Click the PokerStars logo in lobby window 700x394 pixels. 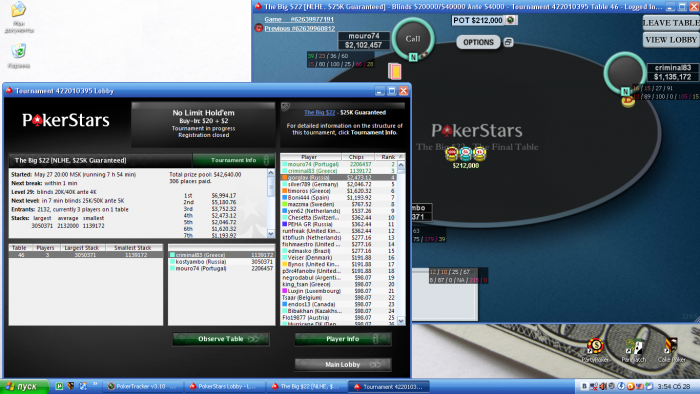(x=66, y=120)
